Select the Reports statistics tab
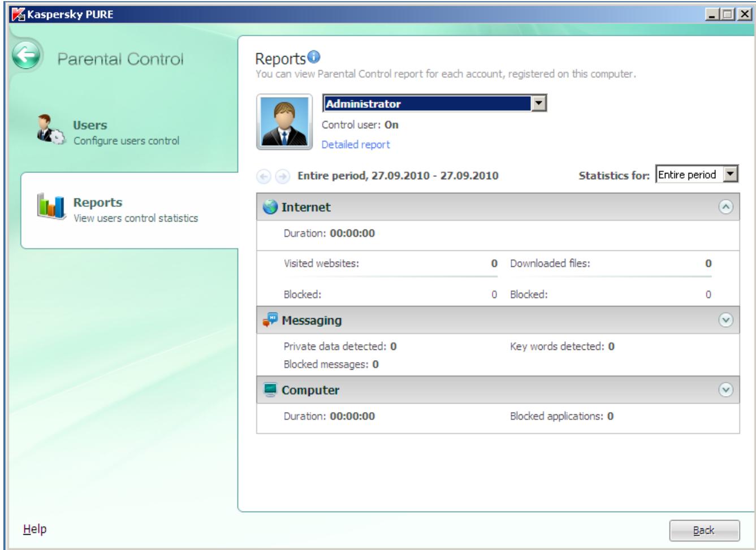This screenshot has height=550, width=756. click(129, 210)
